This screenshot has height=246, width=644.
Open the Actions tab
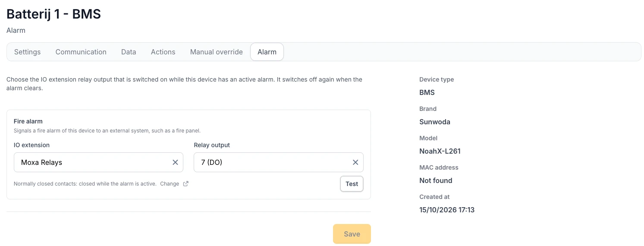[x=163, y=52]
